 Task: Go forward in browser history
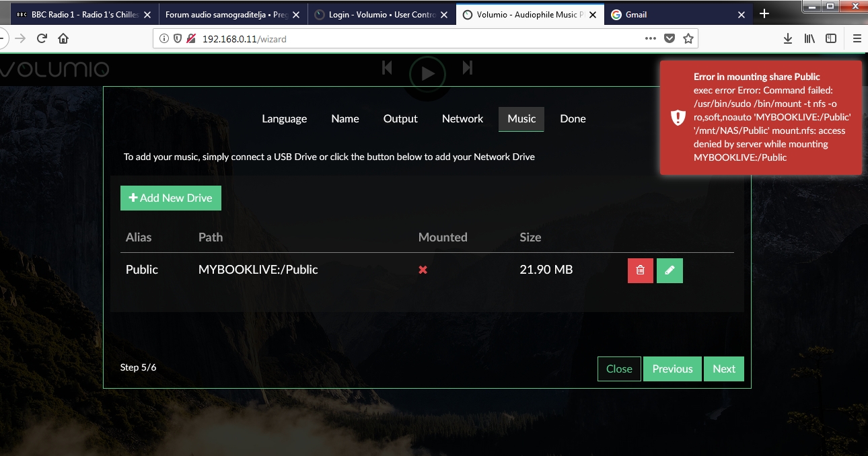click(20, 38)
